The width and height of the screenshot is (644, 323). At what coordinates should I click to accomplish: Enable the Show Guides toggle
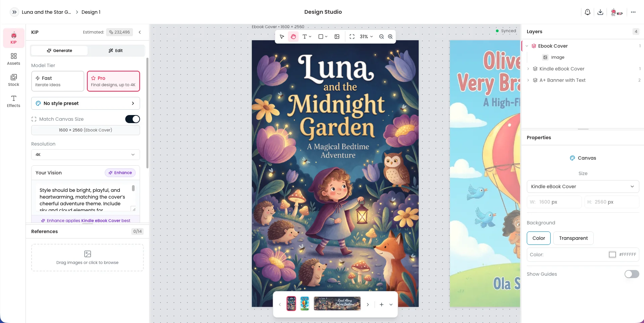tap(632, 274)
